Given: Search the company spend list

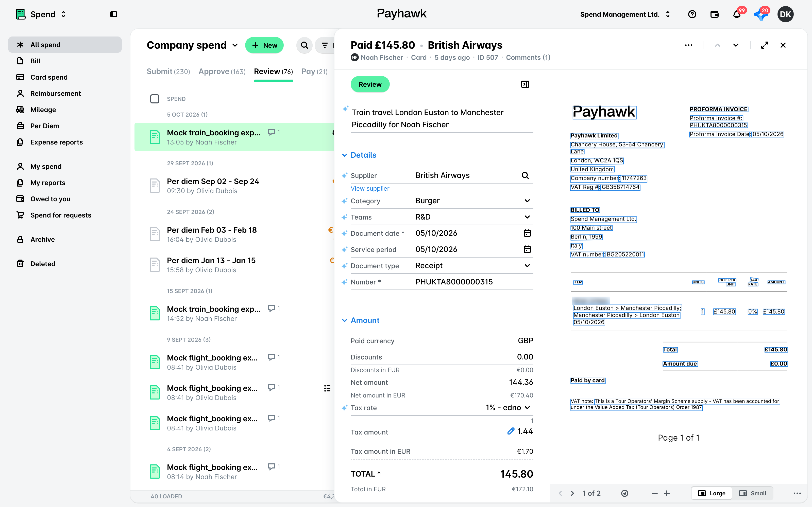Looking at the screenshot, I should [x=304, y=45].
